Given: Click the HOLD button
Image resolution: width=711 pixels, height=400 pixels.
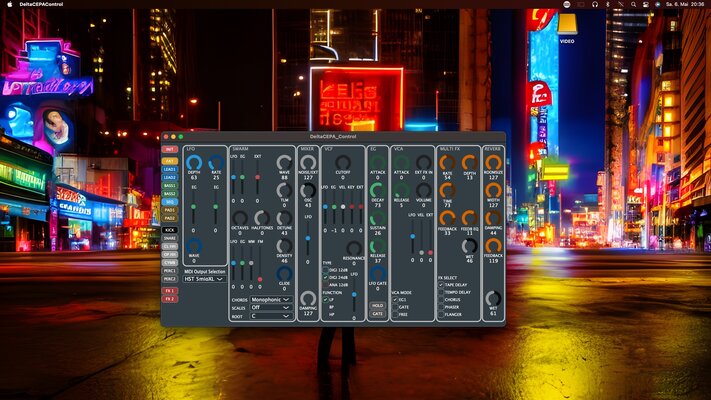Looking at the screenshot, I should click(377, 306).
